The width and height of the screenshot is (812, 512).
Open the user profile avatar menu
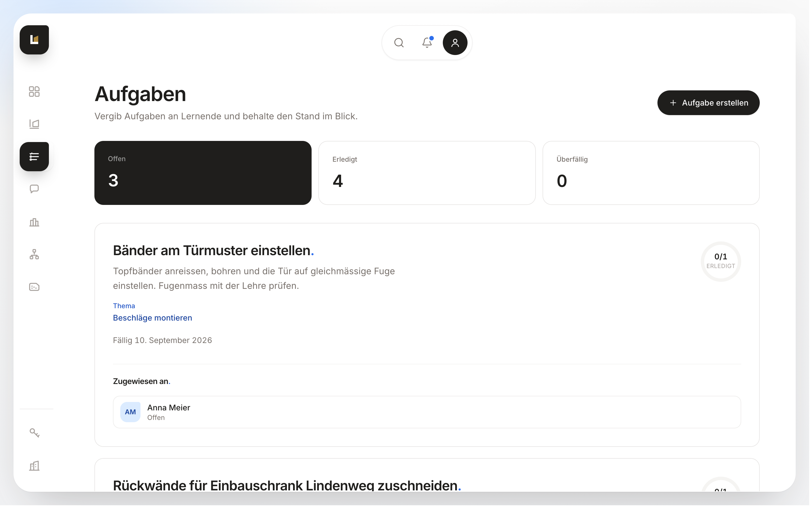tap(455, 43)
